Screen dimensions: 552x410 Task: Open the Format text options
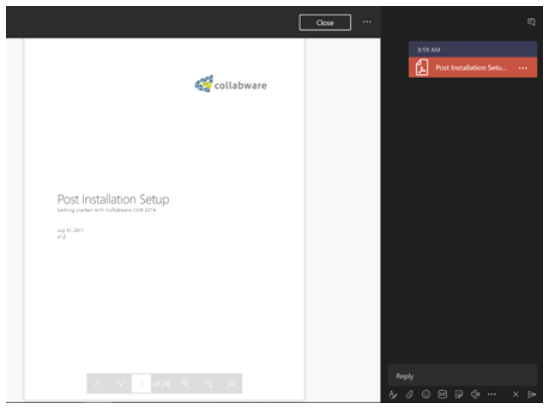(393, 394)
